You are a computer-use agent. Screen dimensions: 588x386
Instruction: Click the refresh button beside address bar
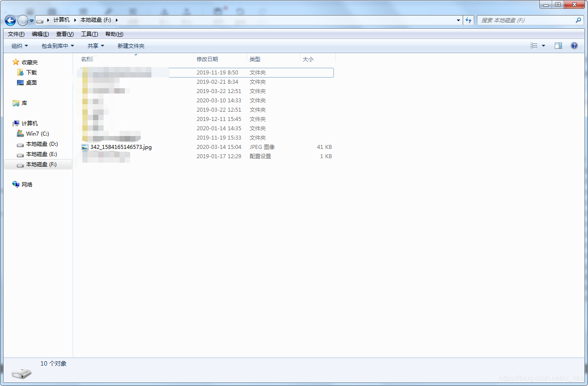(468, 20)
